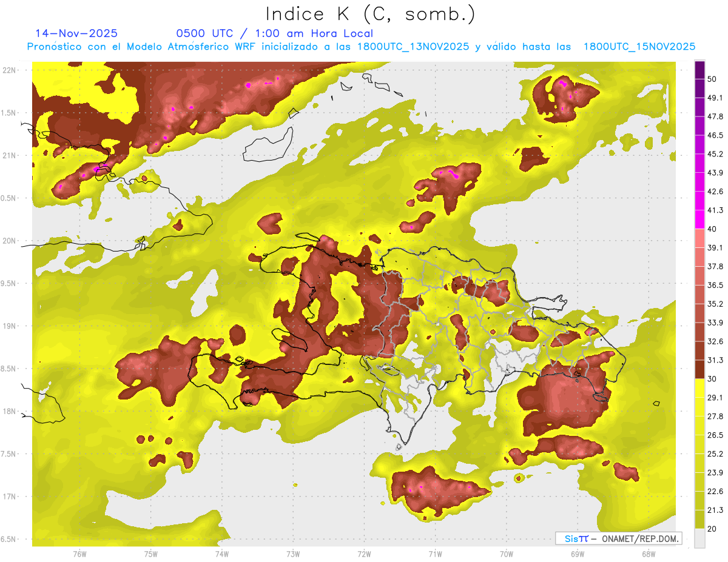
Task: Click the legend value '32.6'
Action: pos(715,342)
